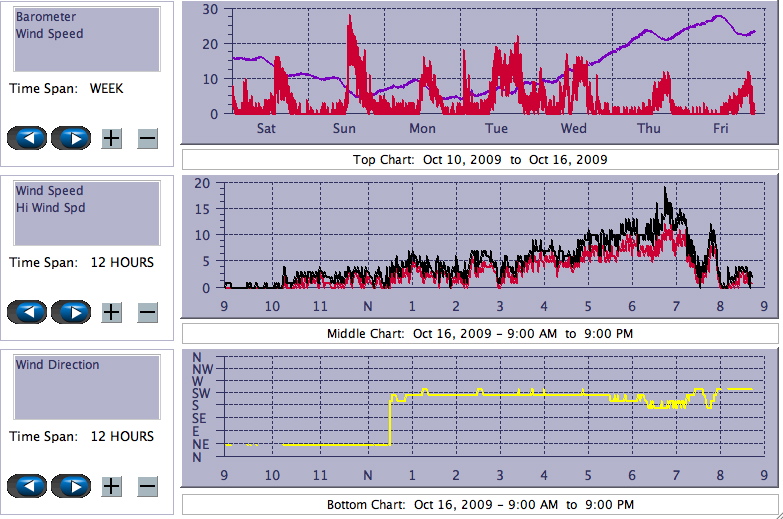783x519 pixels.
Task: Select Wind Speed in the top chart list
Action: (49, 33)
